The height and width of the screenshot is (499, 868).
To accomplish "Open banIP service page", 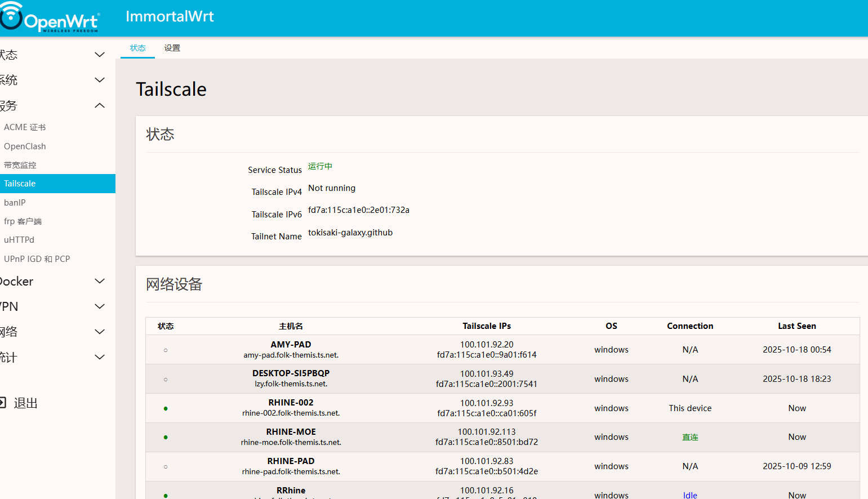I will click(15, 203).
